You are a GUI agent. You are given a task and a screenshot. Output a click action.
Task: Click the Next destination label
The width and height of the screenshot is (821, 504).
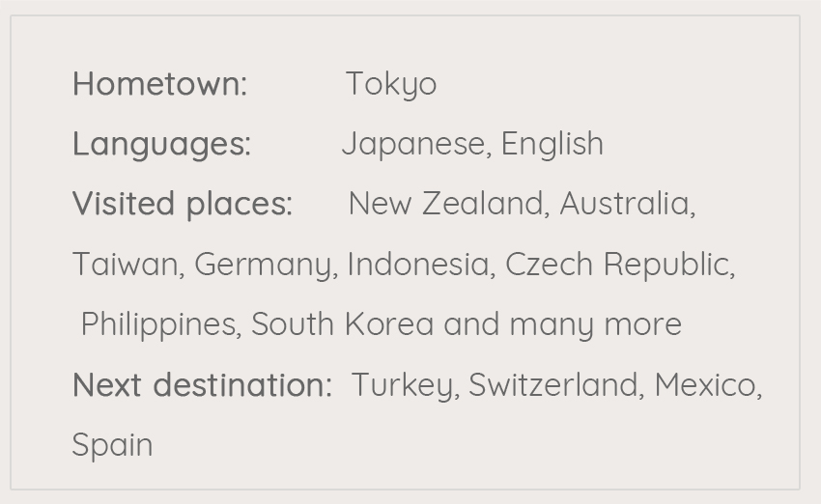[202, 385]
